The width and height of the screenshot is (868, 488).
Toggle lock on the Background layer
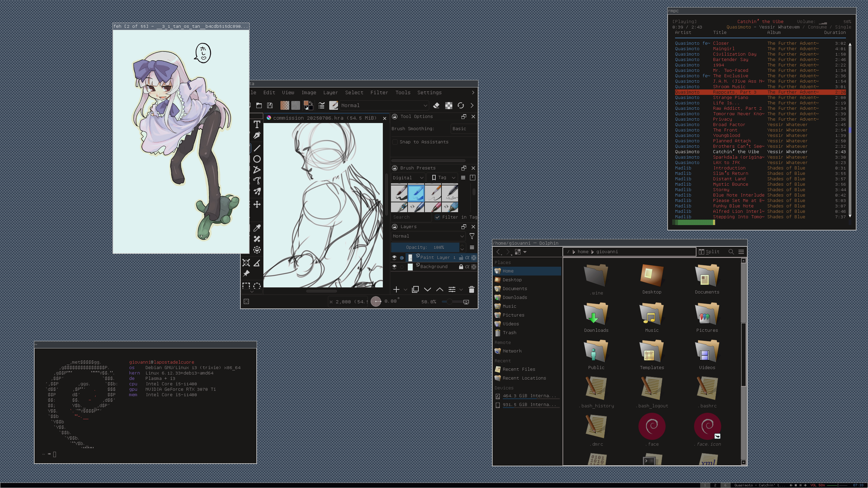tap(461, 267)
